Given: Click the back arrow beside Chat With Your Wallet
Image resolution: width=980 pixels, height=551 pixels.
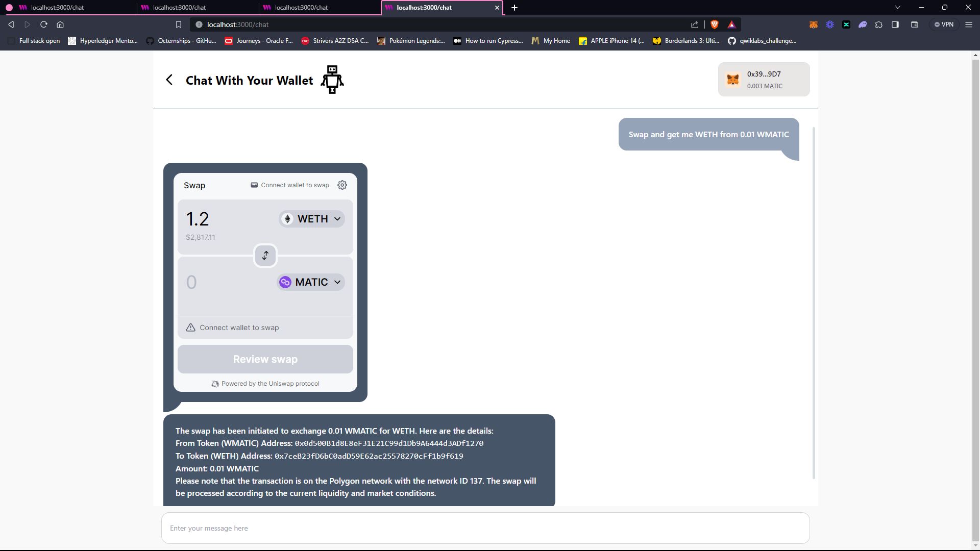Looking at the screenshot, I should [169, 80].
